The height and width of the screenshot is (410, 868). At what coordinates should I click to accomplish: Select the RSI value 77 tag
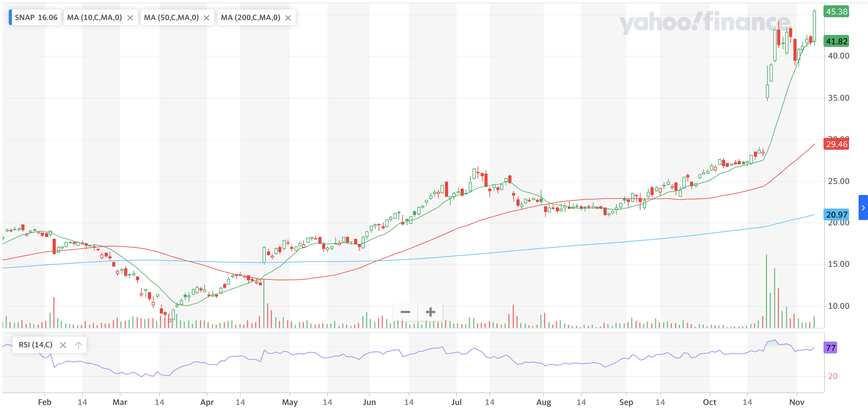tap(830, 348)
